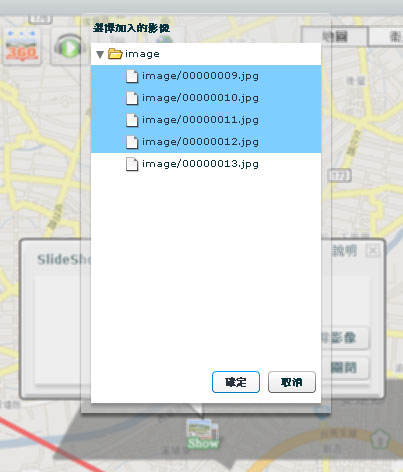This screenshot has height=472, width=403.
Task: Close the SlideShow panel with X
Action: (x=373, y=250)
